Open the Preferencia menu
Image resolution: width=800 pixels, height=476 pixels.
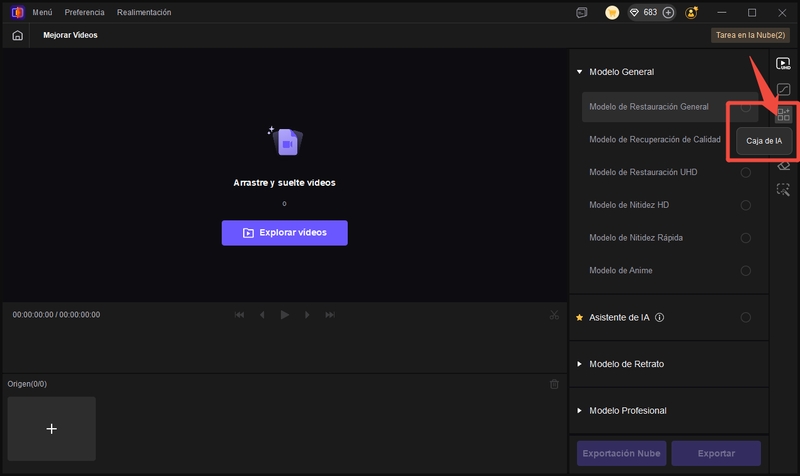84,12
